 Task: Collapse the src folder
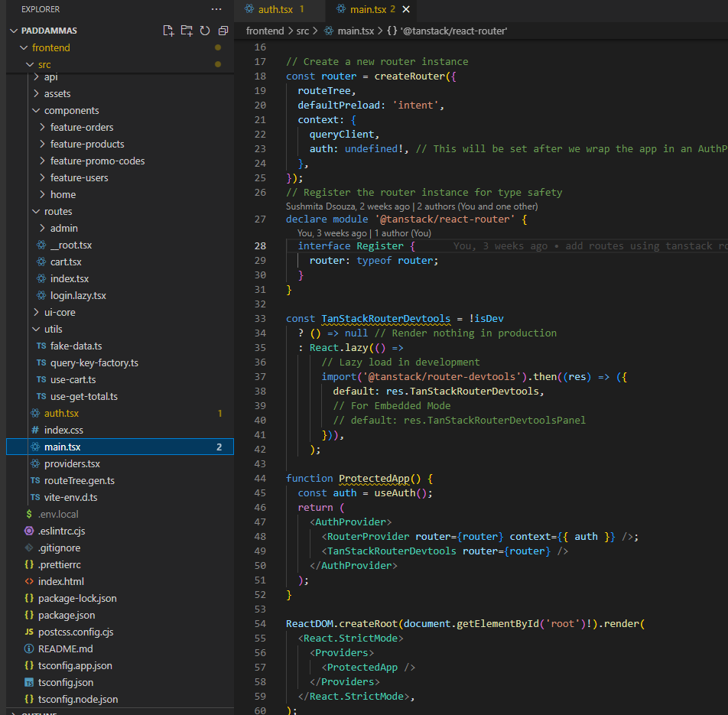coord(30,64)
